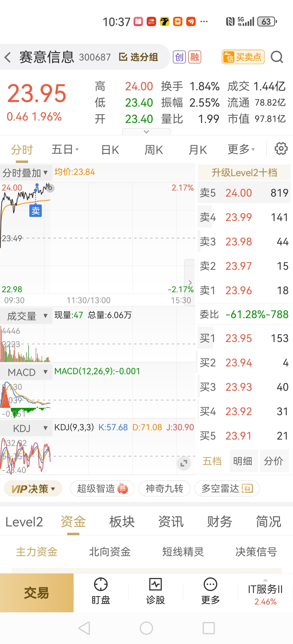This screenshot has width=293, height=644.
Task: Tap 卖5 24.00 order row
Action: 244,193
